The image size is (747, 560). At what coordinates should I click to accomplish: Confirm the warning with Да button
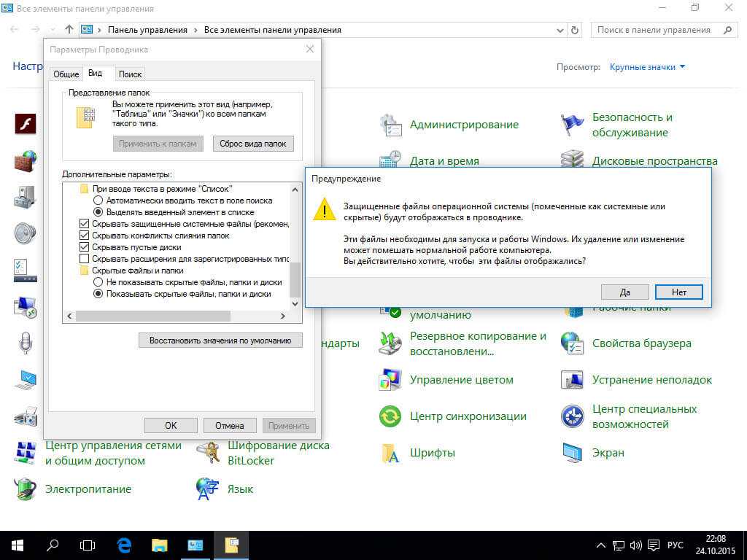624,292
